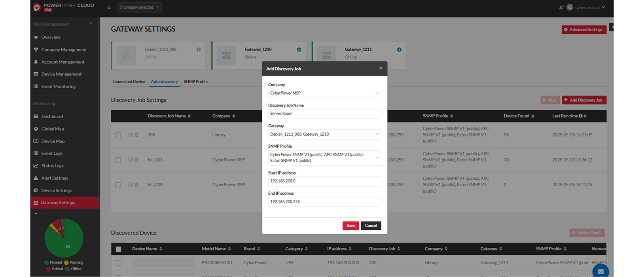Switch to the Connected Device tab
Screen dimensions: 644x277
coord(129,82)
